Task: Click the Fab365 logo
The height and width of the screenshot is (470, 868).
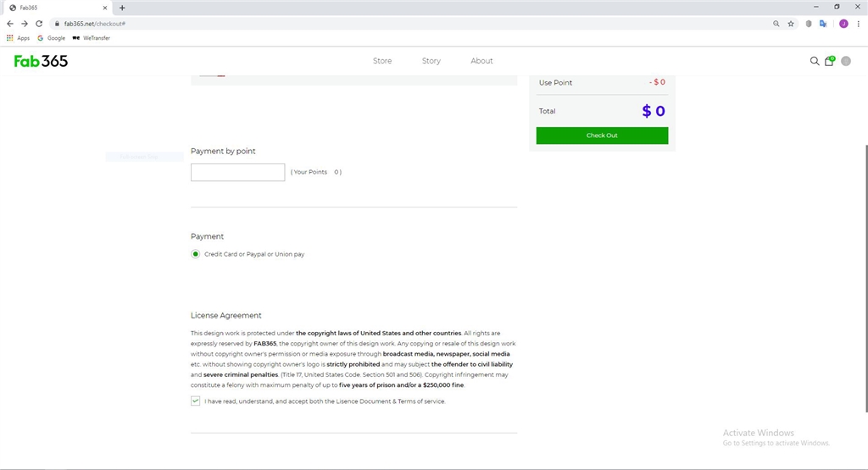Action: 41,61
